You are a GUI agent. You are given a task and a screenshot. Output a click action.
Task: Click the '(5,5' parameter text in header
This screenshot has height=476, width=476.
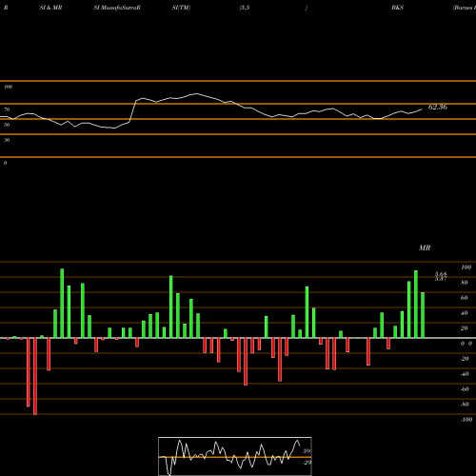[x=245, y=8]
